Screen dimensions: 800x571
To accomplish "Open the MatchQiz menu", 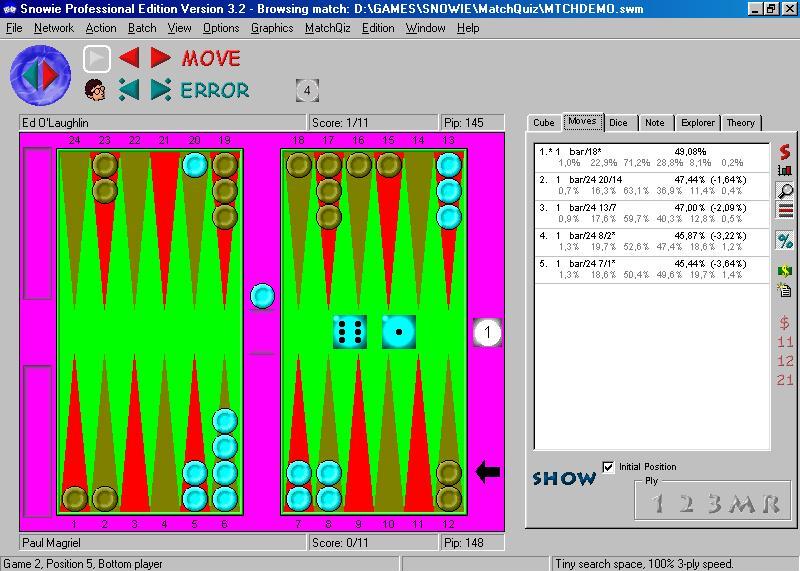I will click(327, 28).
